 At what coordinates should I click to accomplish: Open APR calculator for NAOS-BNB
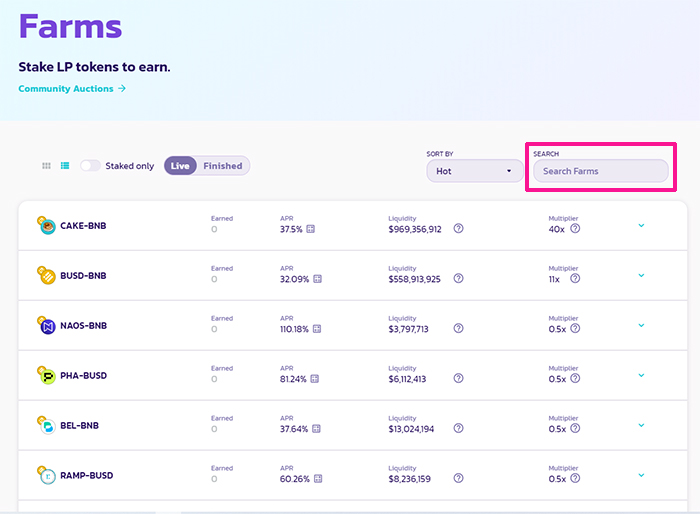pos(317,329)
